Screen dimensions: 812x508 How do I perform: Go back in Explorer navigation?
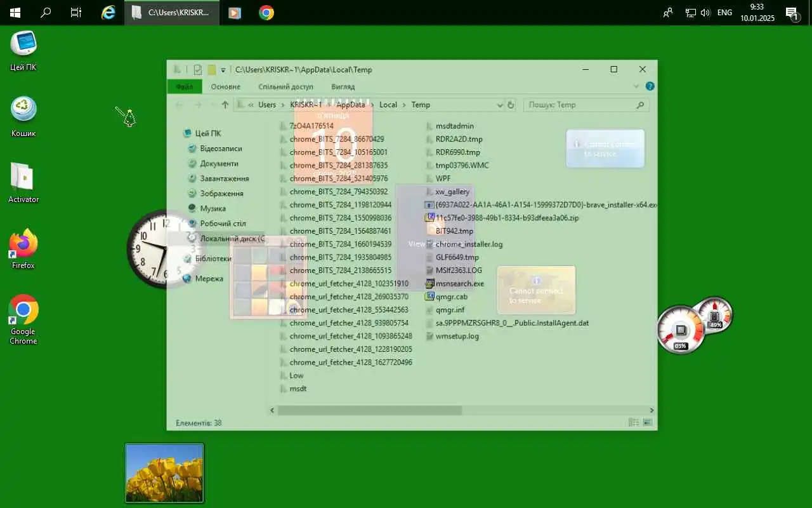[x=179, y=105]
